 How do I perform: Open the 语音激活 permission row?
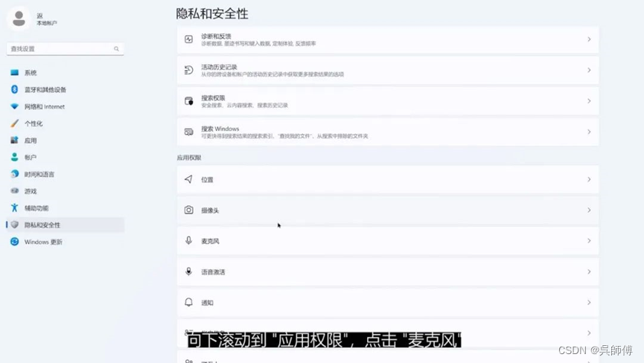(x=388, y=272)
